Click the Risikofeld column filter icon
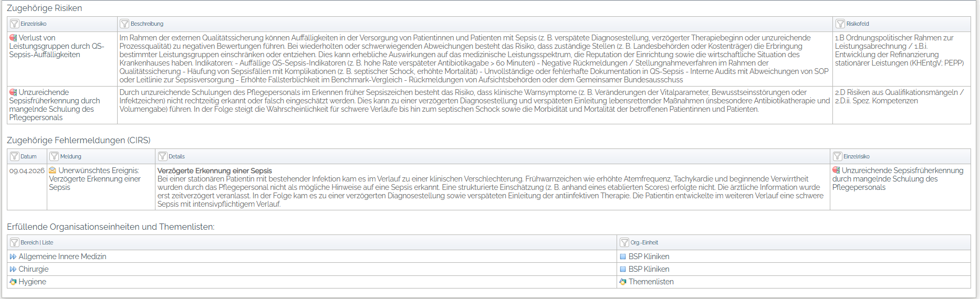 tap(840, 24)
